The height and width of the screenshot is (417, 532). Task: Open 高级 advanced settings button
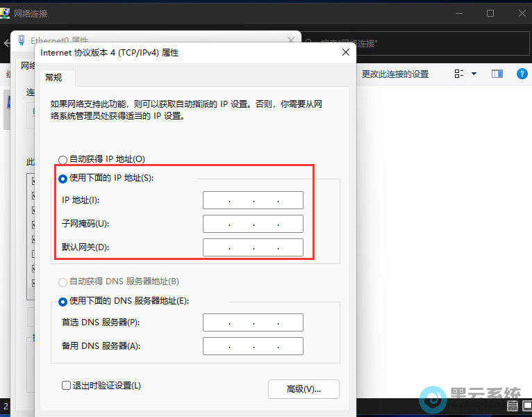pyautogui.click(x=304, y=389)
